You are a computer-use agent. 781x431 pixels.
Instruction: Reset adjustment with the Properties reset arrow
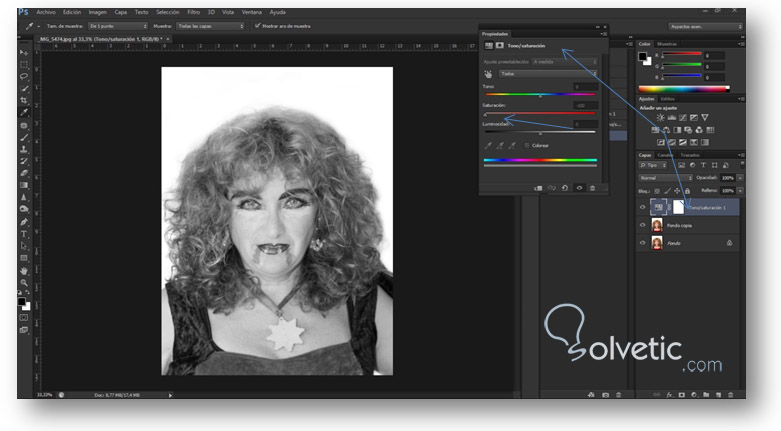(565, 187)
